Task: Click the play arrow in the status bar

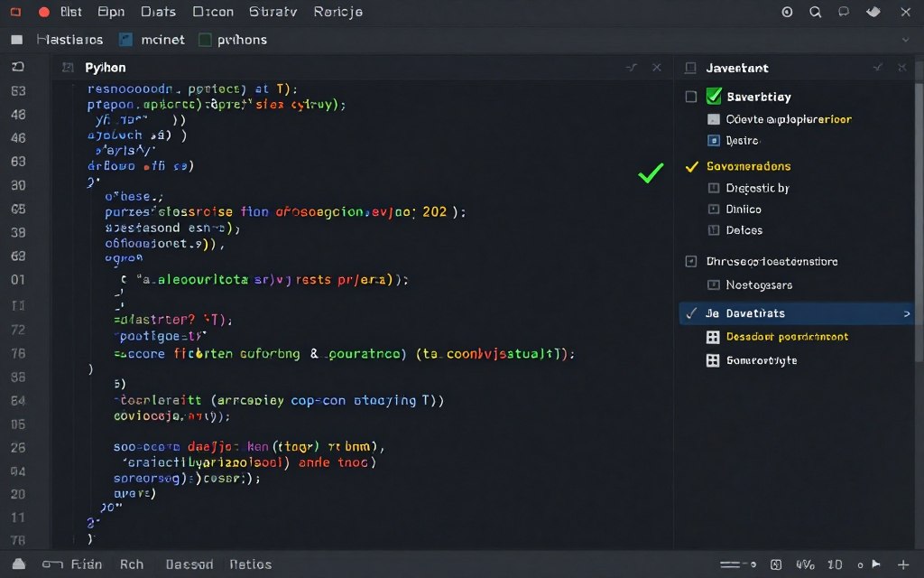Action: (876, 564)
